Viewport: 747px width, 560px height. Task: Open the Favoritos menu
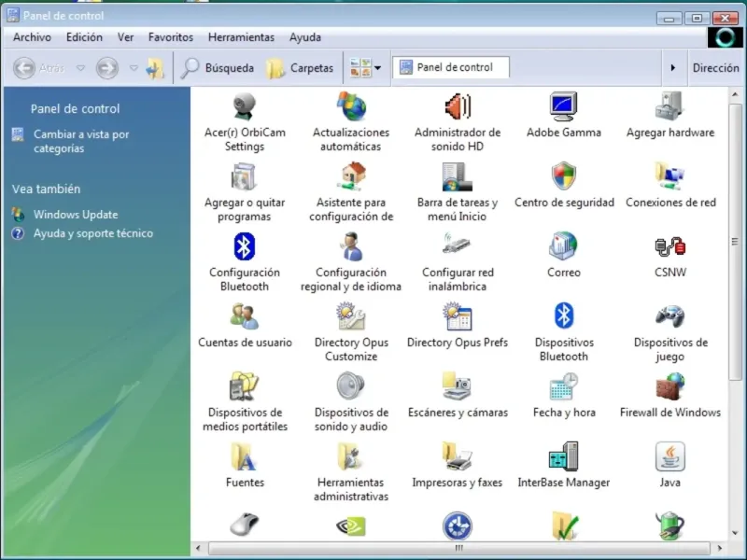click(x=170, y=37)
